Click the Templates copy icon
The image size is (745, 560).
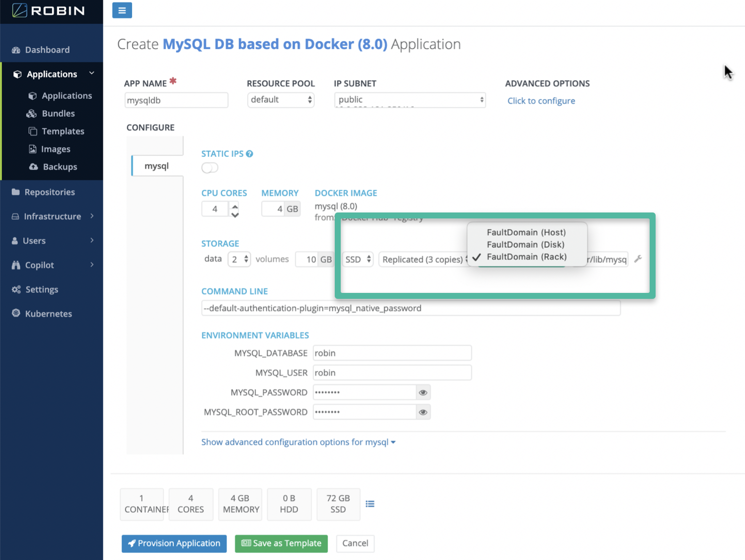[x=33, y=132]
